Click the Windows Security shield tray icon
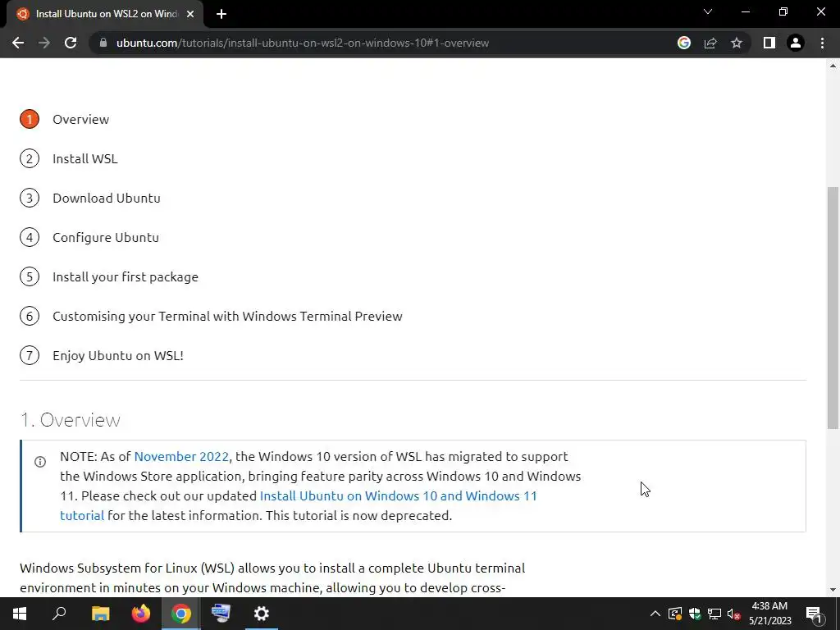 [695, 614]
